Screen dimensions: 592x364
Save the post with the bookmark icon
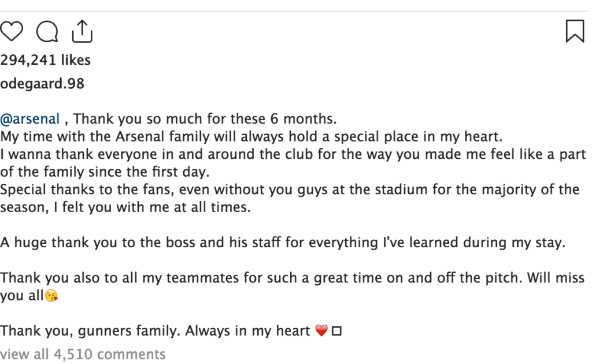pyautogui.click(x=574, y=31)
